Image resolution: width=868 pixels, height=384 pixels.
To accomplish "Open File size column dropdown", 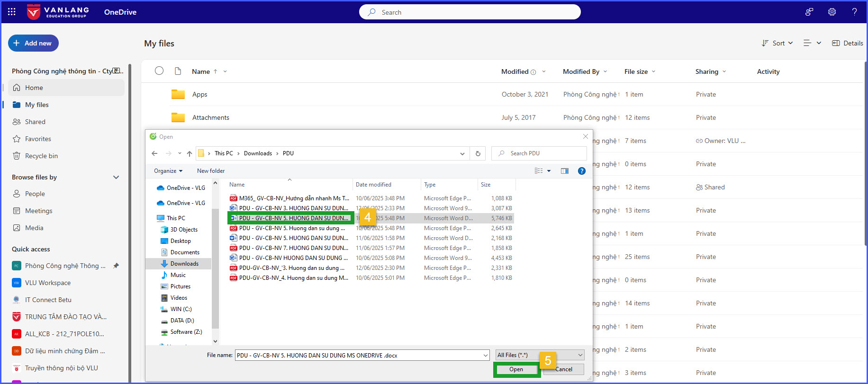I will tap(653, 71).
